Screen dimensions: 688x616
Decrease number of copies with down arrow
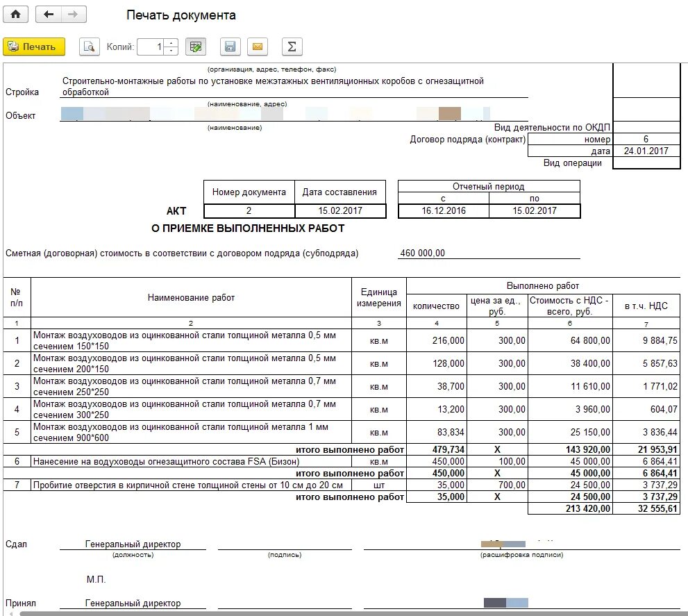171,51
